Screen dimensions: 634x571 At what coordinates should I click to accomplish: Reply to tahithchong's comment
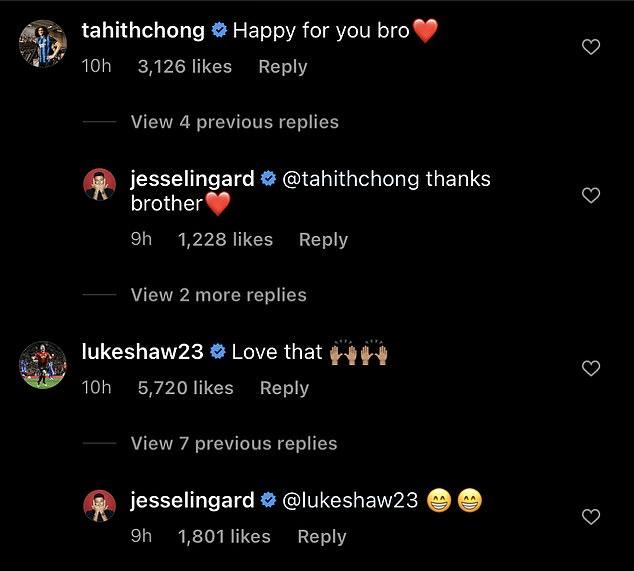point(283,67)
